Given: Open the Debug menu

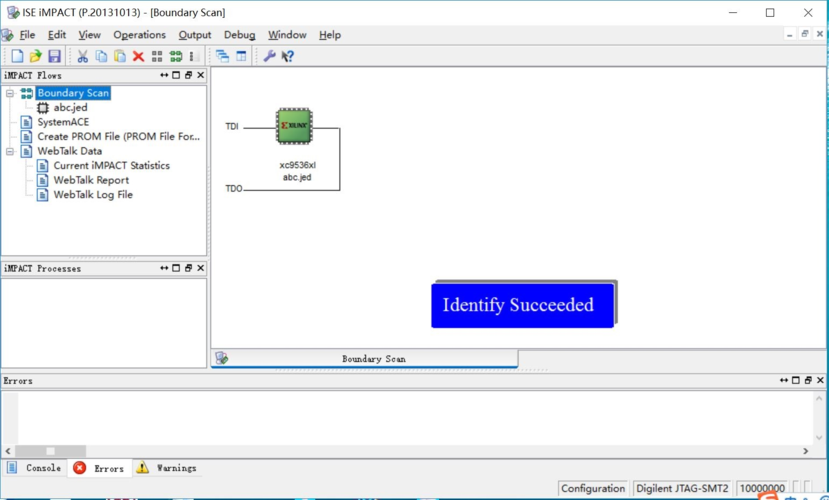Looking at the screenshot, I should 240,35.
